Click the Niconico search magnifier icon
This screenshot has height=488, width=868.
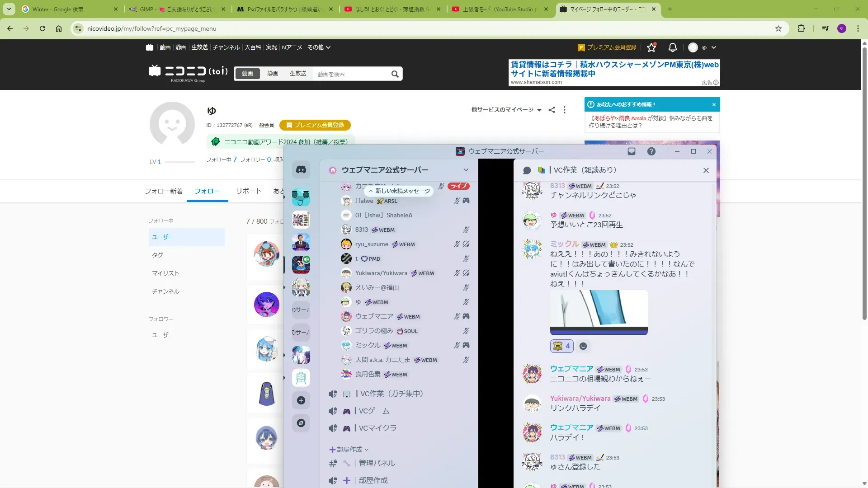(395, 74)
